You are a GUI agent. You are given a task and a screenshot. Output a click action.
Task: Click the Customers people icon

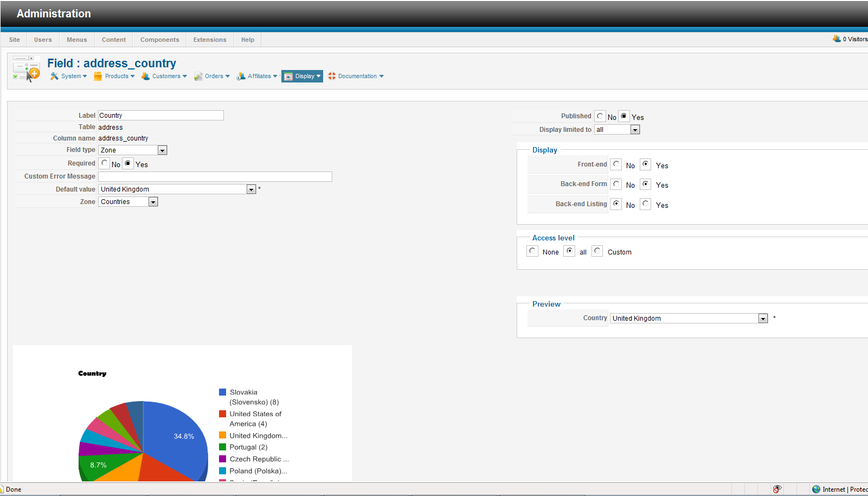point(145,77)
